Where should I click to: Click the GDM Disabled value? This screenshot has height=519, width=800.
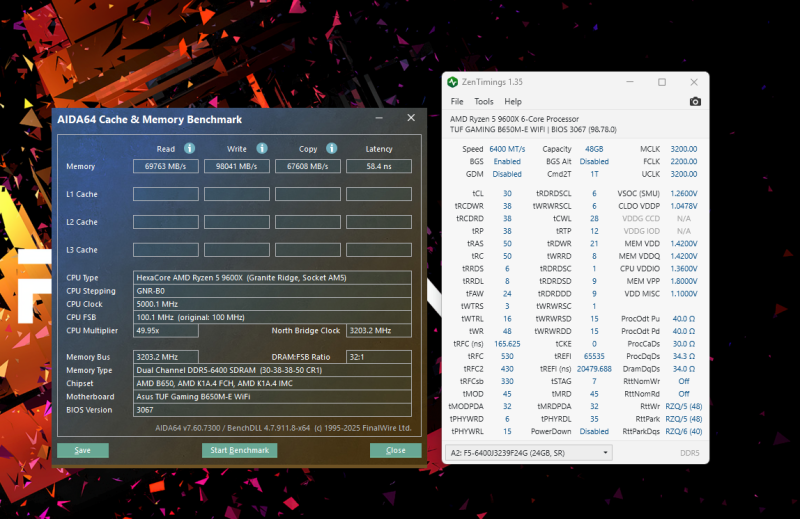(507, 174)
